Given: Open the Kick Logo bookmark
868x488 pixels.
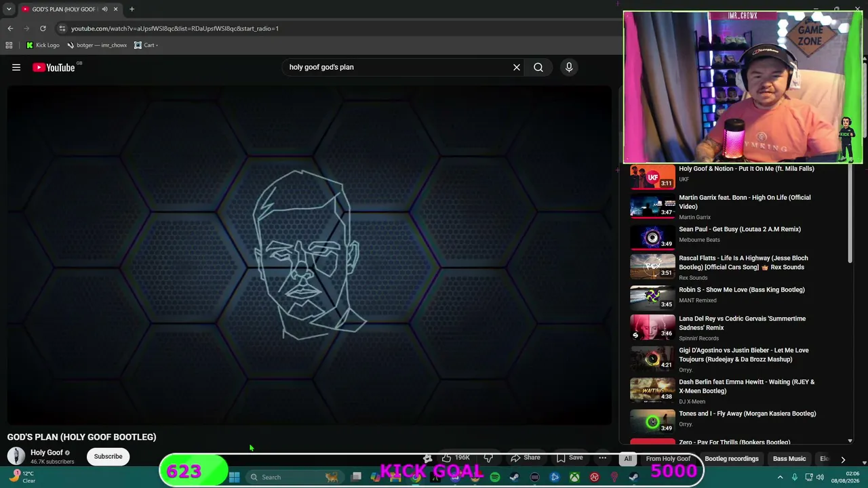Looking at the screenshot, I should (x=43, y=45).
